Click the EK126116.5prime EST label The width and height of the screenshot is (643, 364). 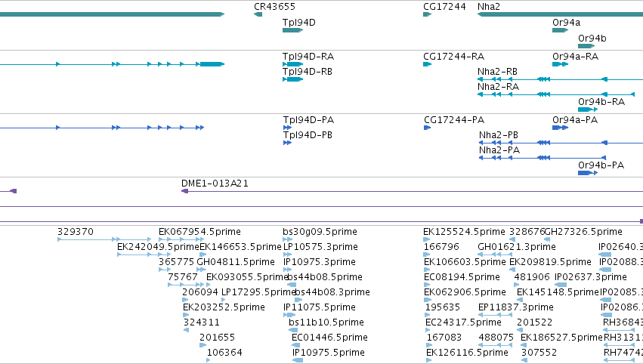tap(467, 353)
